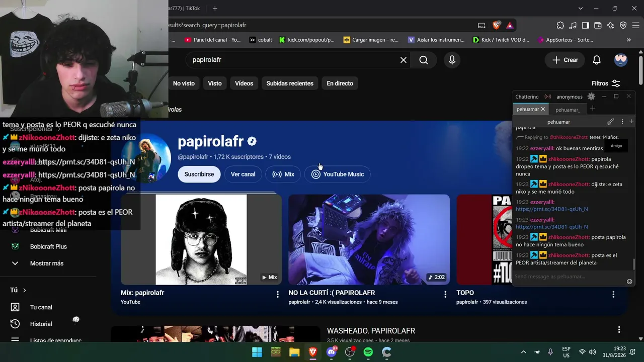The width and height of the screenshot is (644, 362).
Task: Start voice search with the microphone icon
Action: coord(452,60)
